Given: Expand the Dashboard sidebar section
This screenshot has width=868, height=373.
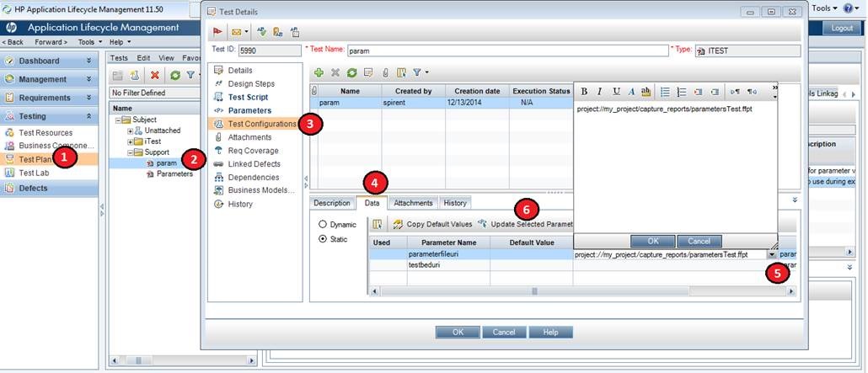Looking at the screenshot, I should pos(88,61).
